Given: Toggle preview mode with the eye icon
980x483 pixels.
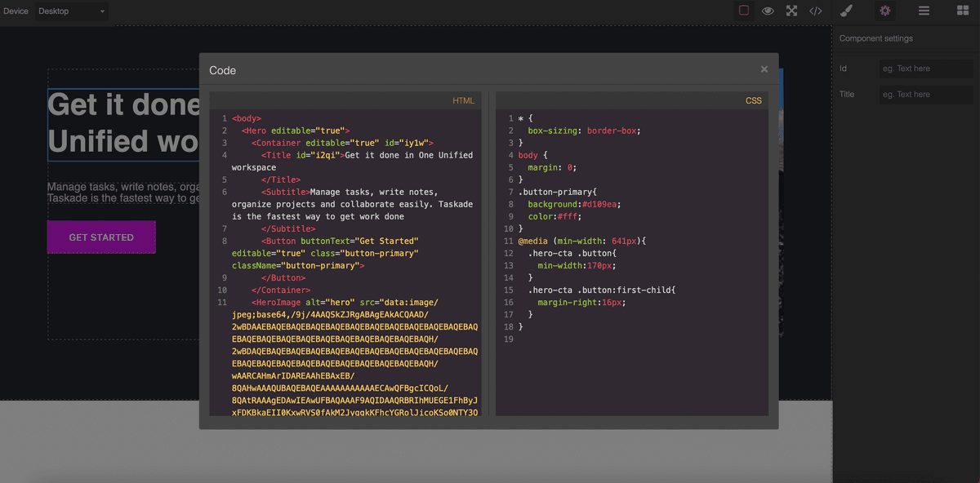Looking at the screenshot, I should click(x=768, y=11).
